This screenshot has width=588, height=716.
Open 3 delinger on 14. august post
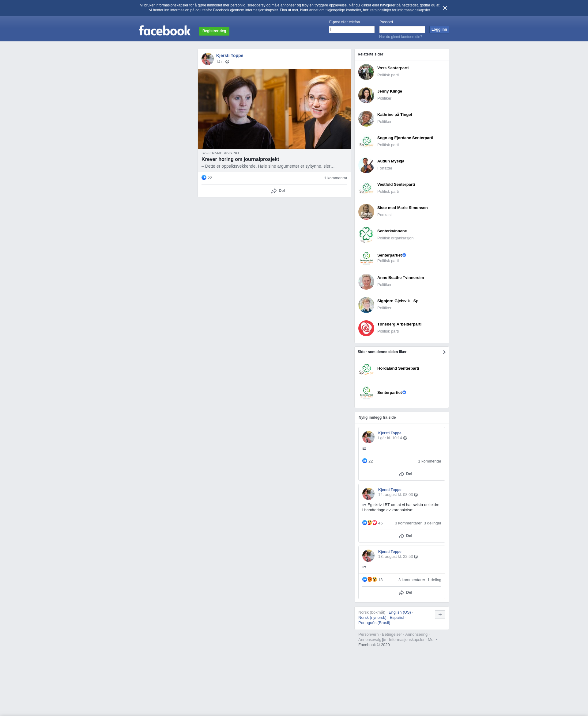(x=432, y=523)
